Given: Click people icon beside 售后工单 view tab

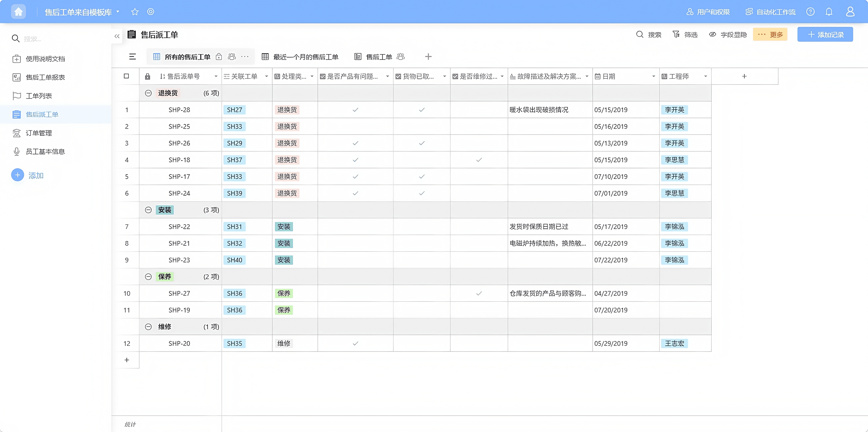Looking at the screenshot, I should point(401,57).
